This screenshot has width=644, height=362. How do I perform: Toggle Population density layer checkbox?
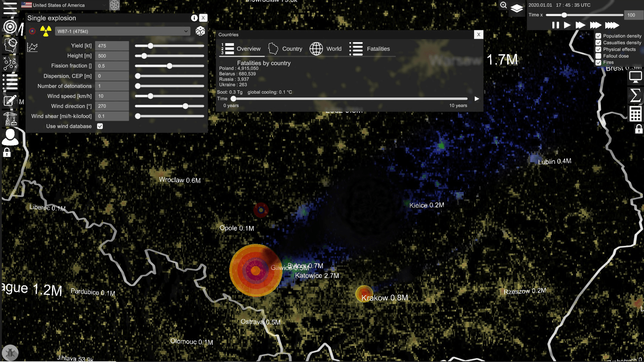coord(598,36)
